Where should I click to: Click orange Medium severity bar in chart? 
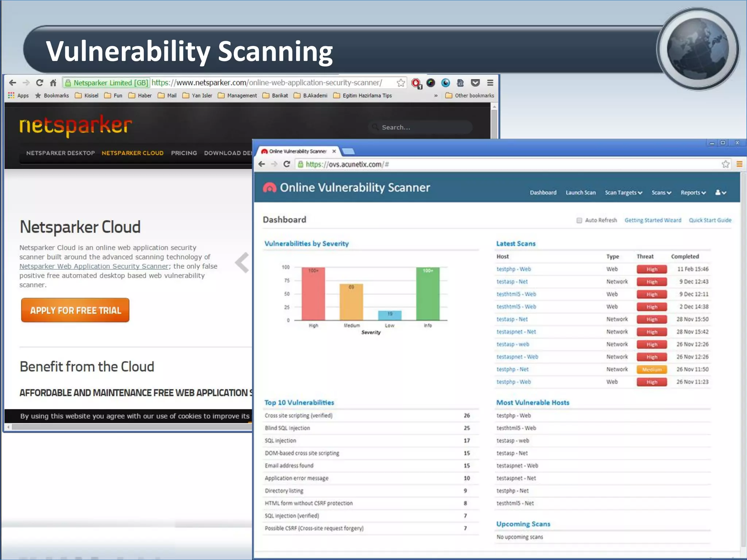pyautogui.click(x=351, y=302)
